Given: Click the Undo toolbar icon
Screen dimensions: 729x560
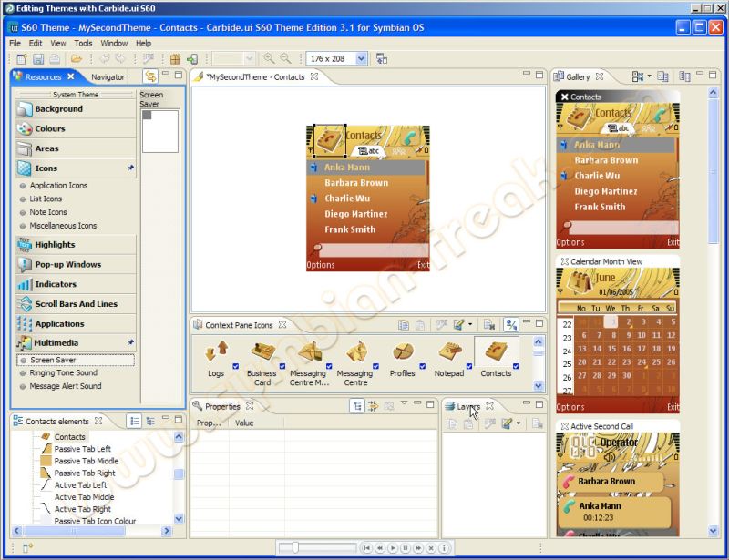Looking at the screenshot, I should (x=105, y=59).
